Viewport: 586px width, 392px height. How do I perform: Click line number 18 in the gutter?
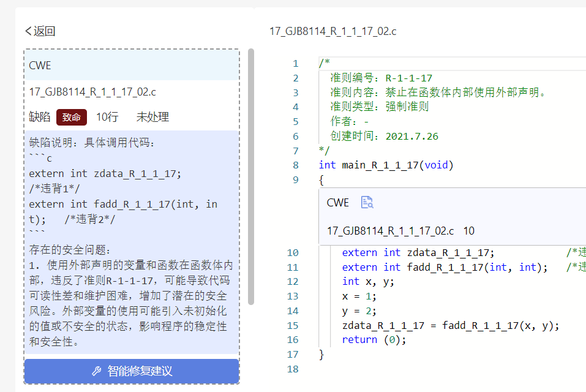pyautogui.click(x=293, y=369)
